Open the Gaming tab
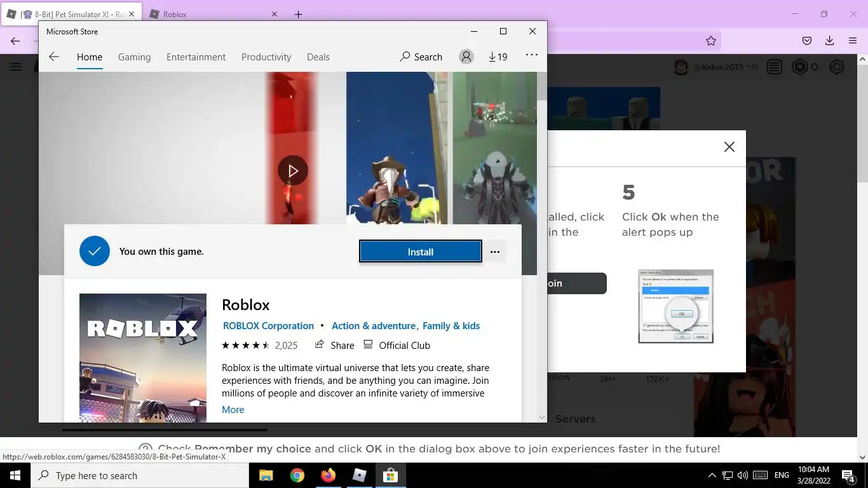 tap(134, 57)
